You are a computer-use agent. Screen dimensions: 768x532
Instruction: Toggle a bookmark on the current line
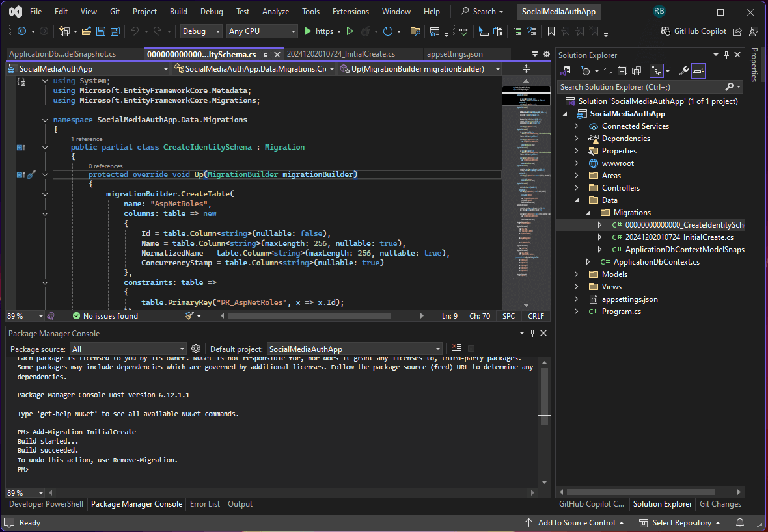click(551, 31)
